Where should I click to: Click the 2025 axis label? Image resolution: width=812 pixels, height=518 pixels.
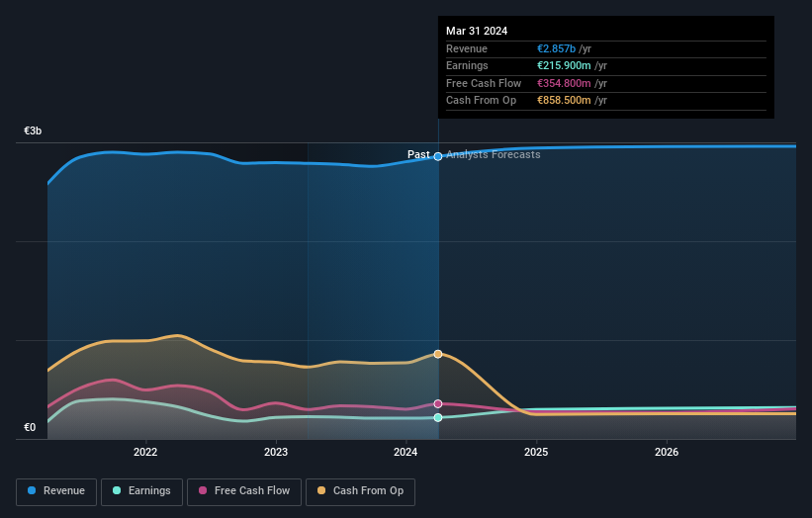536,453
